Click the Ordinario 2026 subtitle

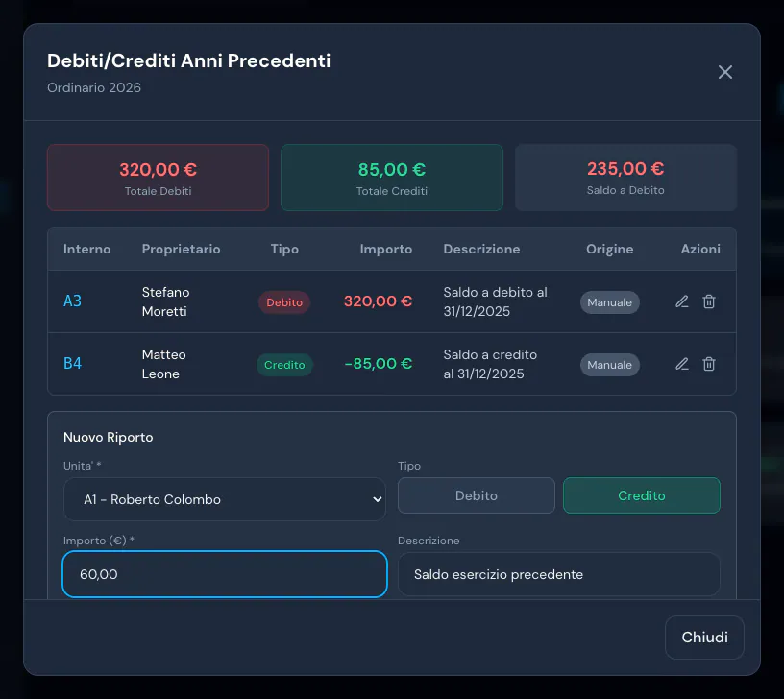coord(94,87)
